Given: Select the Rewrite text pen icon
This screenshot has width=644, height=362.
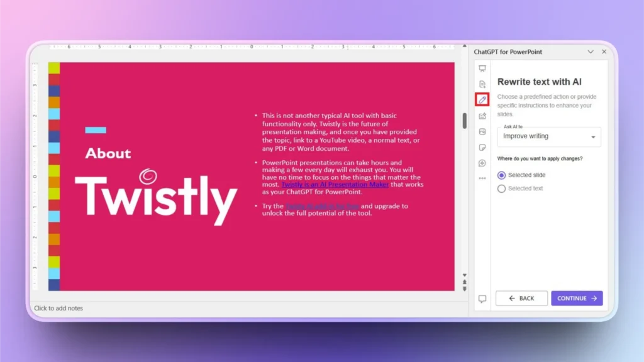Looking at the screenshot, I should tap(482, 99).
